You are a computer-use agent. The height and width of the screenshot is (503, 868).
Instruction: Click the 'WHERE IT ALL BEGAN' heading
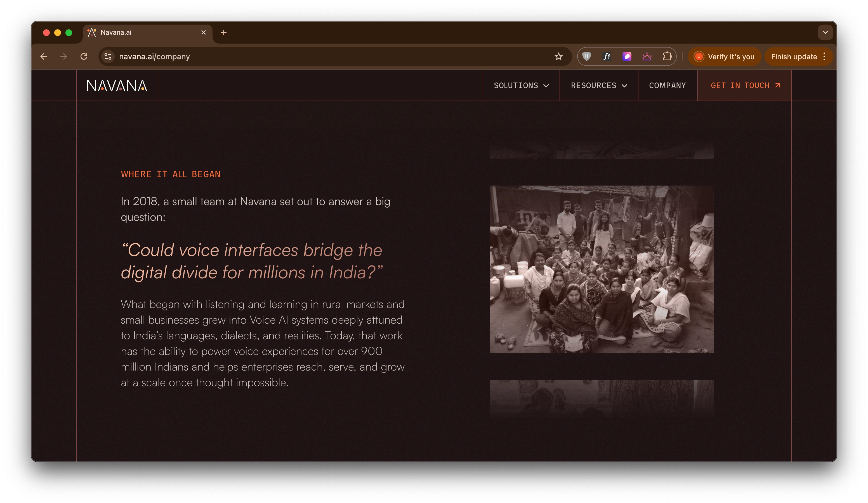(x=171, y=174)
